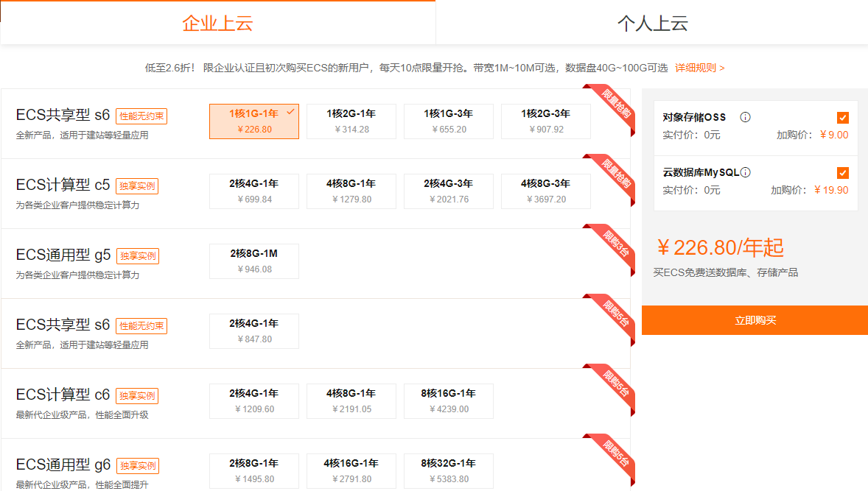Click info icon next to 对象存储OSS

745,117
